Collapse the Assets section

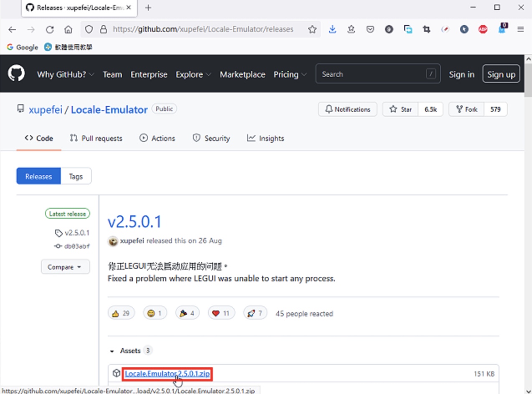[x=130, y=351]
